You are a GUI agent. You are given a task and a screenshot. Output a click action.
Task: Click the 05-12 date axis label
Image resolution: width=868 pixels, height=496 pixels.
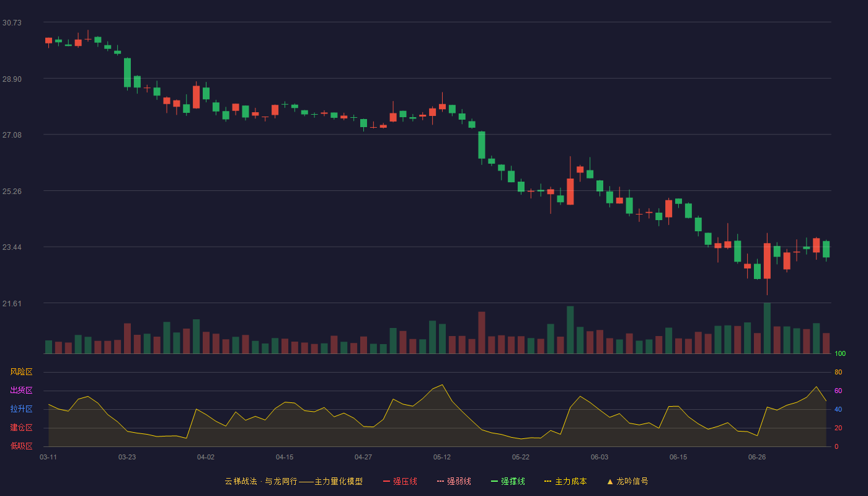(x=442, y=457)
